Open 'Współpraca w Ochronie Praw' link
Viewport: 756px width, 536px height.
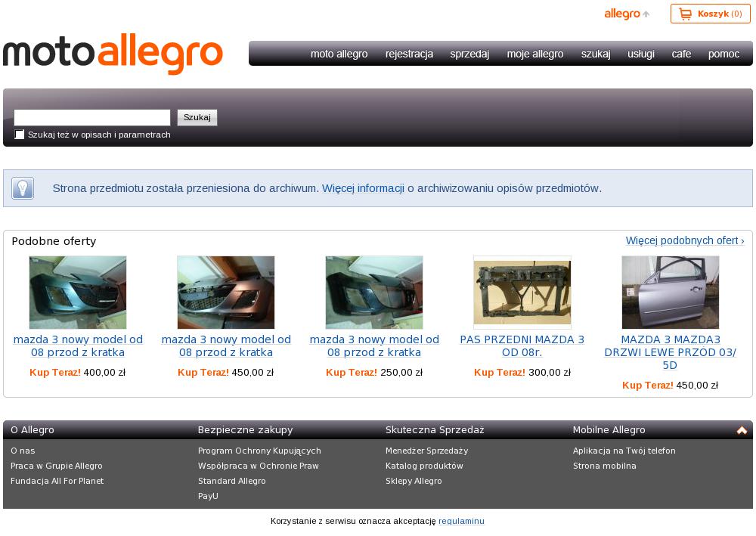tap(258, 466)
